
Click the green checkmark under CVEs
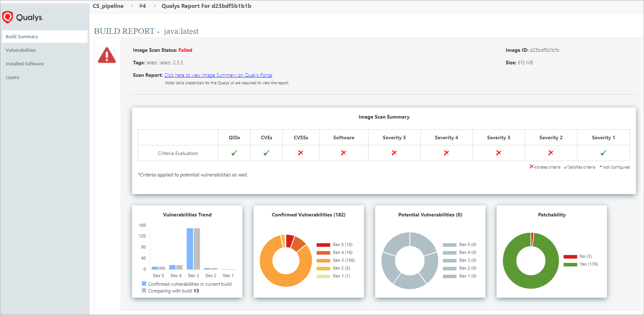click(266, 153)
